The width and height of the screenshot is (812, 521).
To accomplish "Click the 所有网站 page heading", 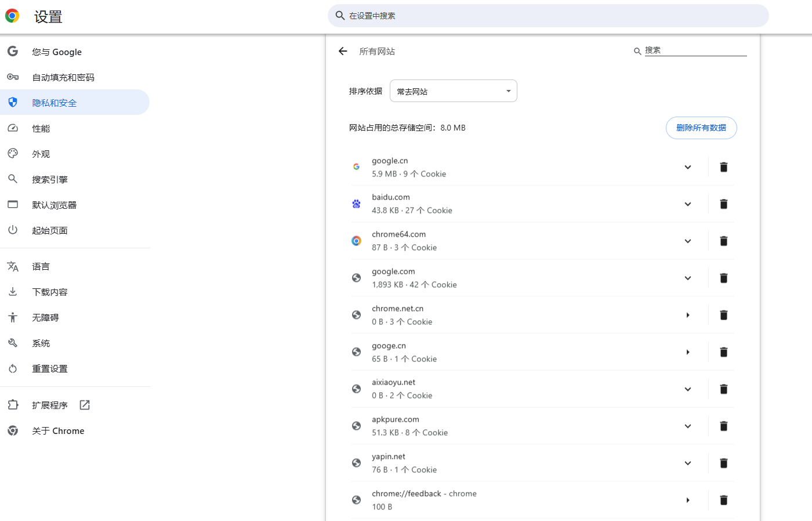I will point(377,51).
